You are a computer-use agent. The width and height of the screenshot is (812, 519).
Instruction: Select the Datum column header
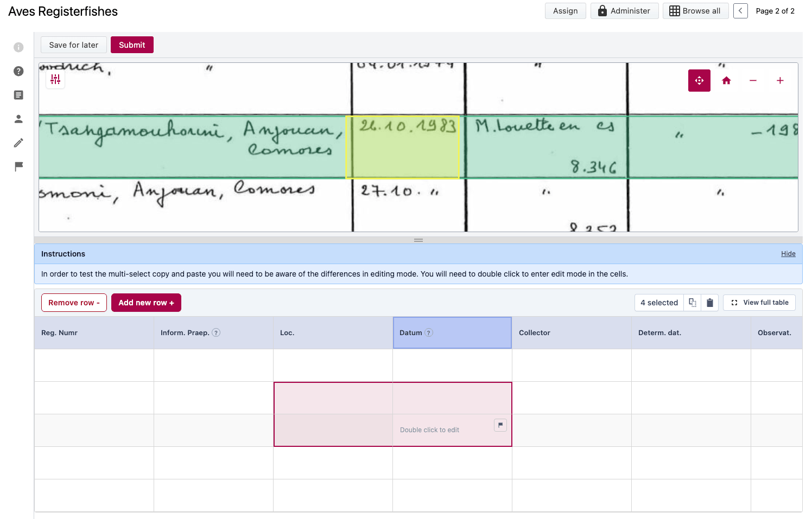452,332
